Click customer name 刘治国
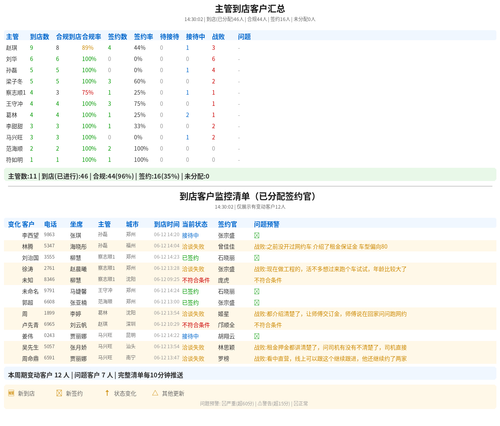This screenshot has height=426, width=500. pos(30,258)
